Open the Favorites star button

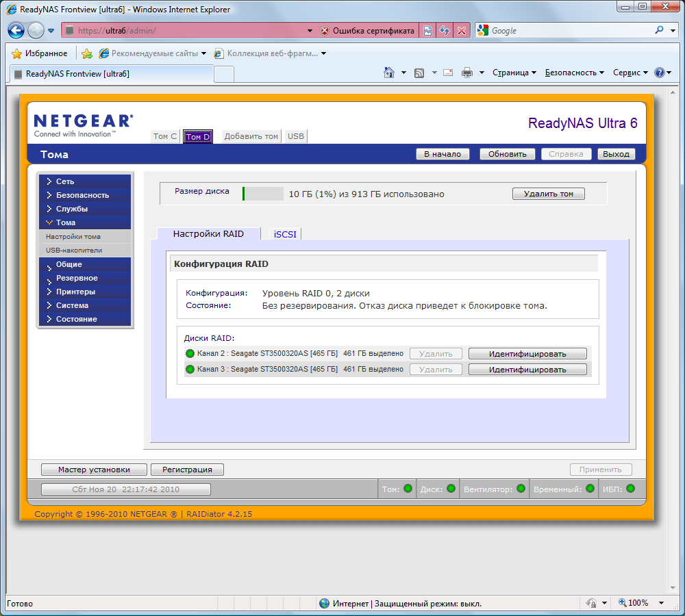point(40,53)
